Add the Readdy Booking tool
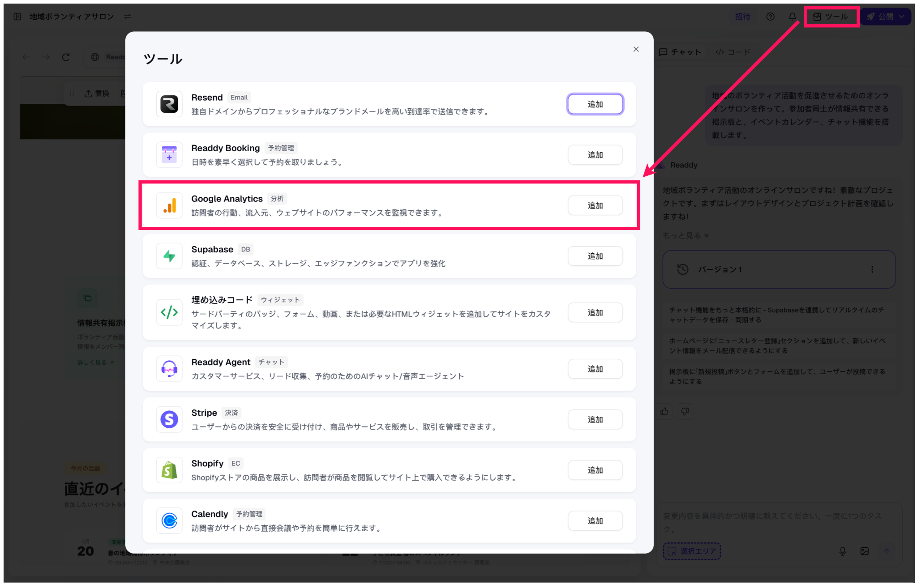The width and height of the screenshot is (917, 588). 595,155
